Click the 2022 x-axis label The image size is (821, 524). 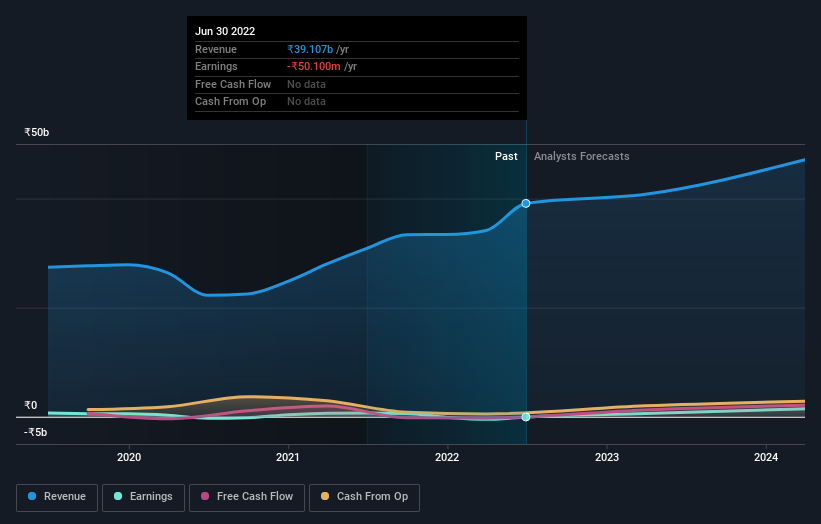[447, 457]
